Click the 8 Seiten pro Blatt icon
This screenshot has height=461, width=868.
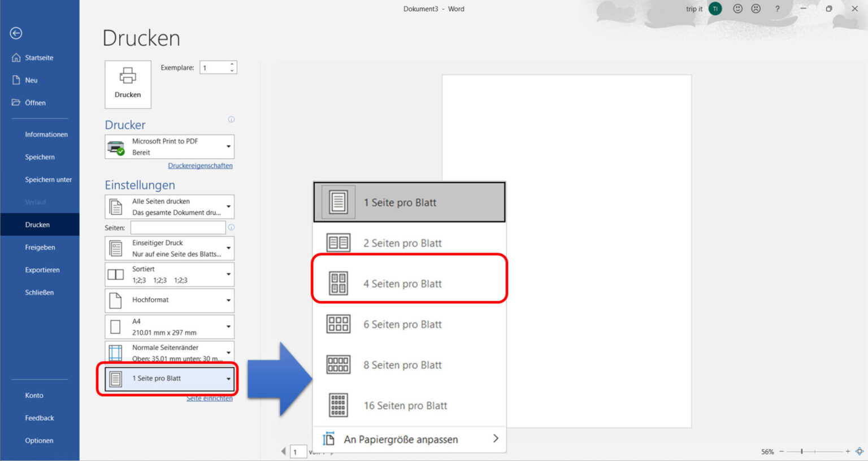pos(338,365)
